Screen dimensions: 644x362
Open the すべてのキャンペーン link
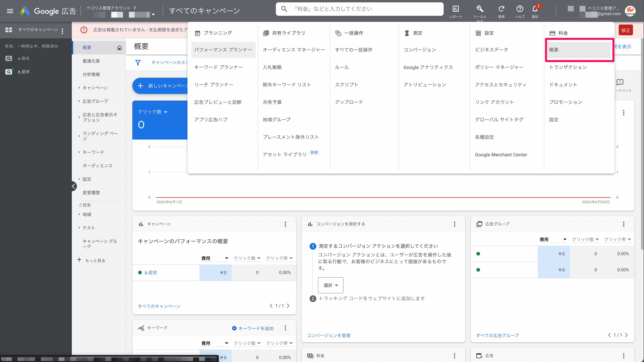tap(159, 306)
